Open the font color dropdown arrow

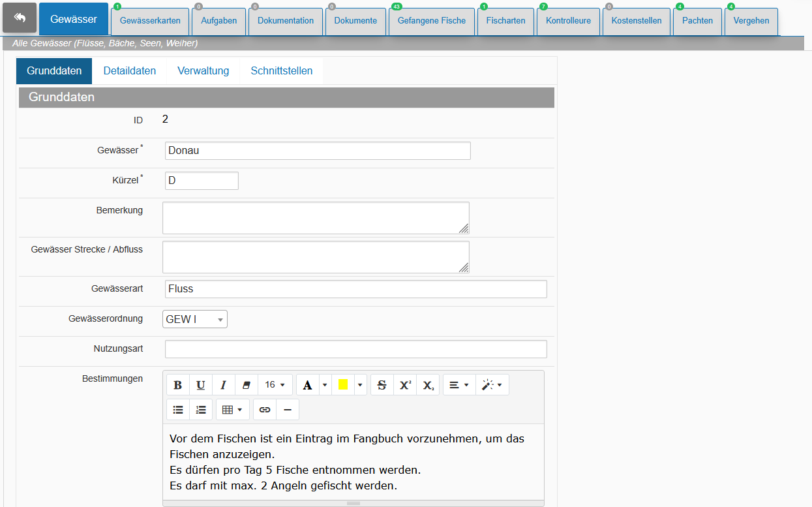point(325,385)
